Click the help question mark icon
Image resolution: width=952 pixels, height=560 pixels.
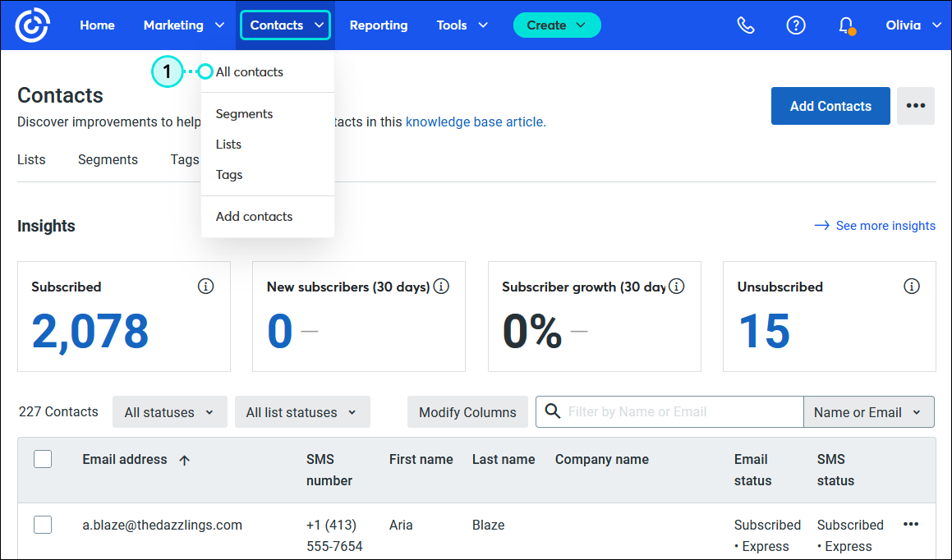point(795,25)
